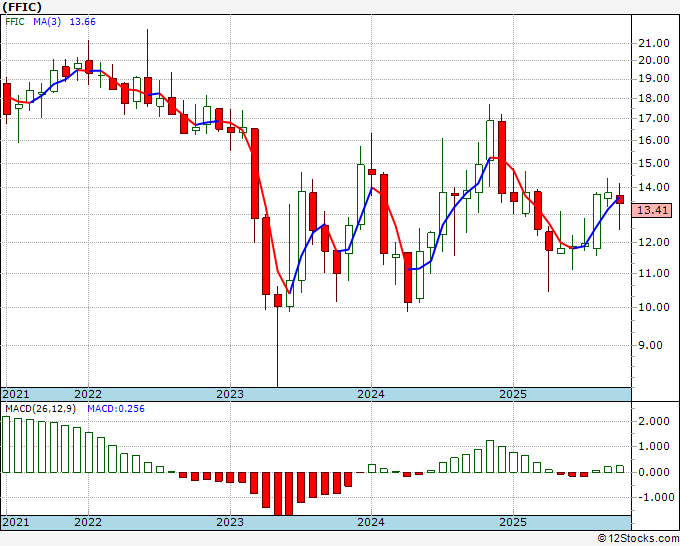This screenshot has width=680, height=546.
Task: Click 2024 on the price chart timeline
Action: click(x=371, y=394)
